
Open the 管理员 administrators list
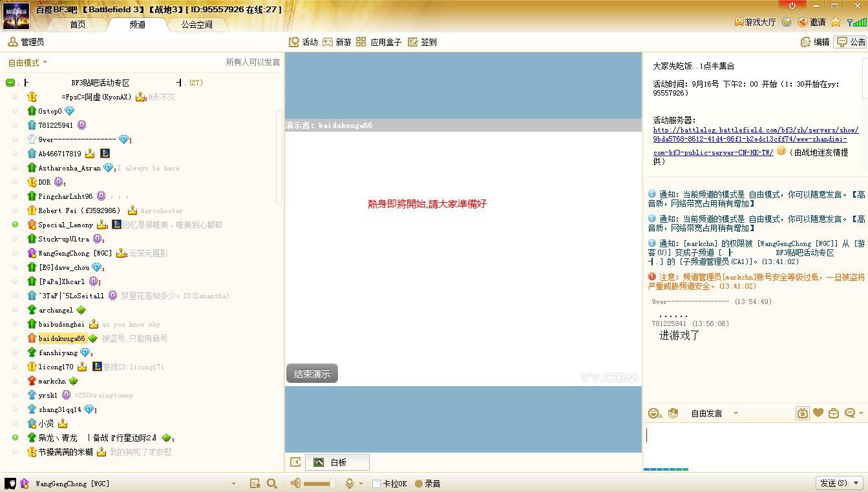tap(26, 42)
